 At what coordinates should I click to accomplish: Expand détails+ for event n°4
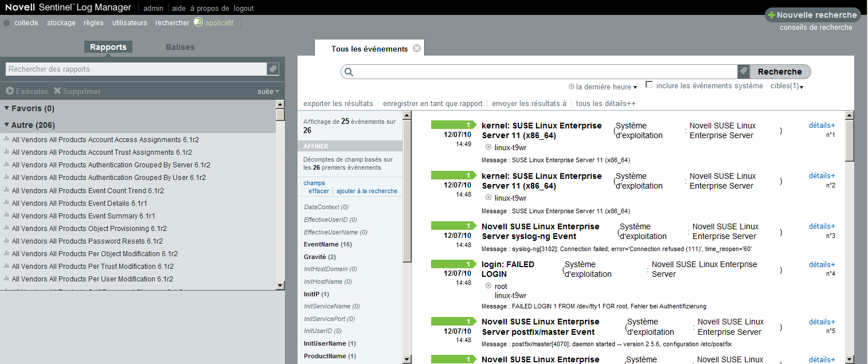[x=822, y=264]
